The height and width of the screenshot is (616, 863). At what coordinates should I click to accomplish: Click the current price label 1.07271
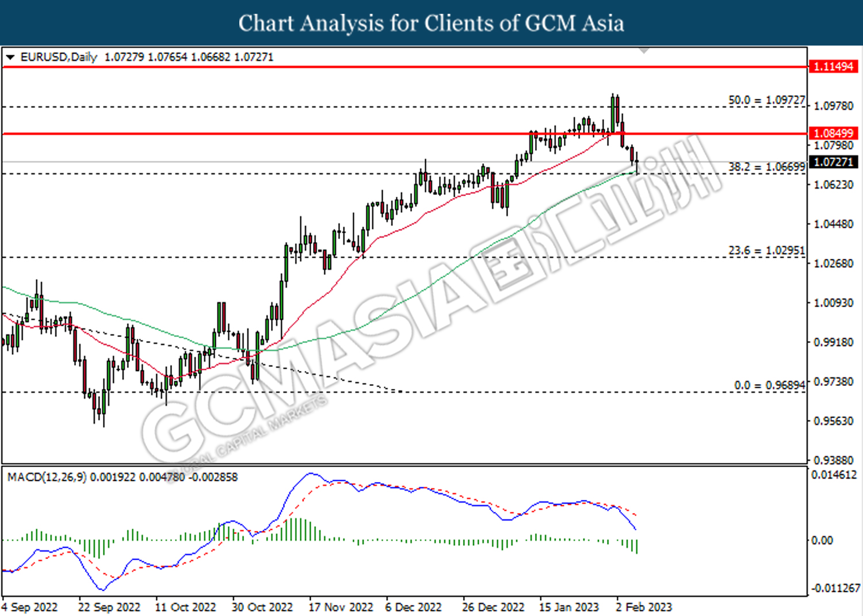[x=833, y=162]
